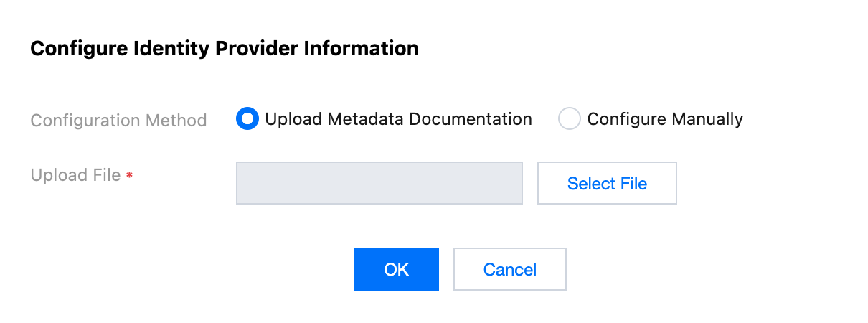Image resolution: width=868 pixels, height=323 pixels.
Task: Submit identity provider information with OK
Action: pyautogui.click(x=396, y=269)
